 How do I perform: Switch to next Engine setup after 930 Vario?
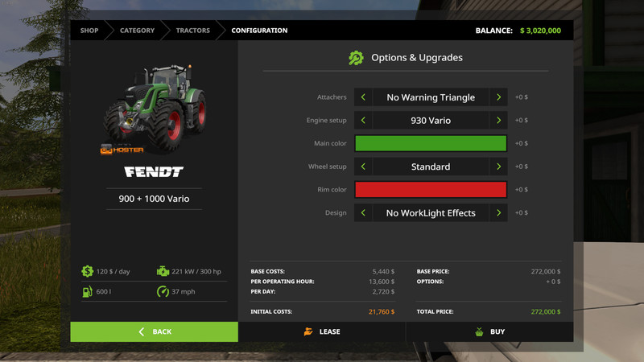[499, 121]
